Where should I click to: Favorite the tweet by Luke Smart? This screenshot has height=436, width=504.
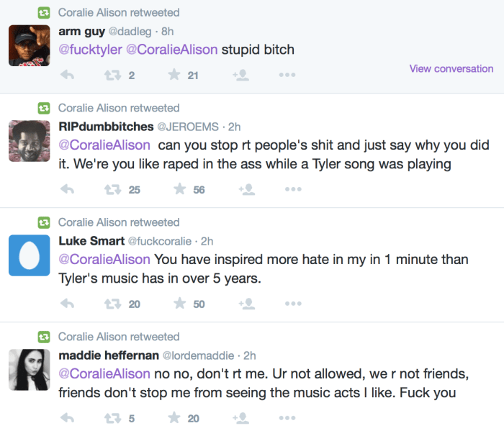179,304
